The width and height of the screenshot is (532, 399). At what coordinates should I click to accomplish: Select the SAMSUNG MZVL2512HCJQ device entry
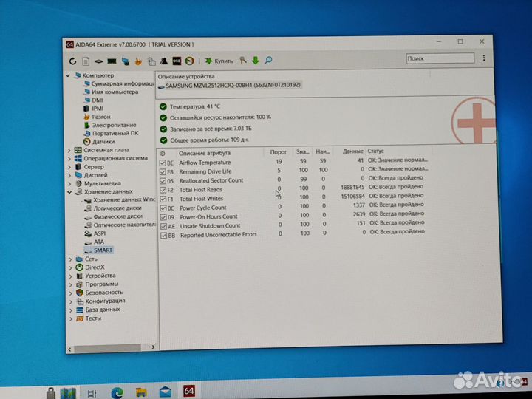(229, 86)
